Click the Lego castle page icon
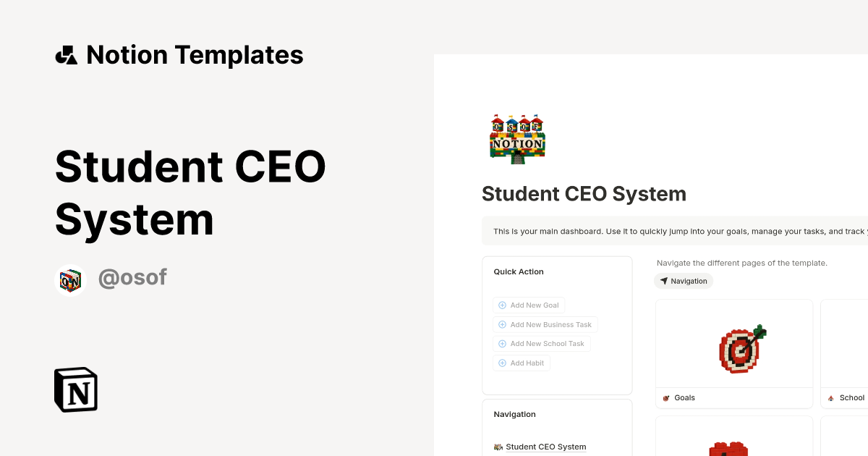The image size is (868, 456). pos(516,138)
